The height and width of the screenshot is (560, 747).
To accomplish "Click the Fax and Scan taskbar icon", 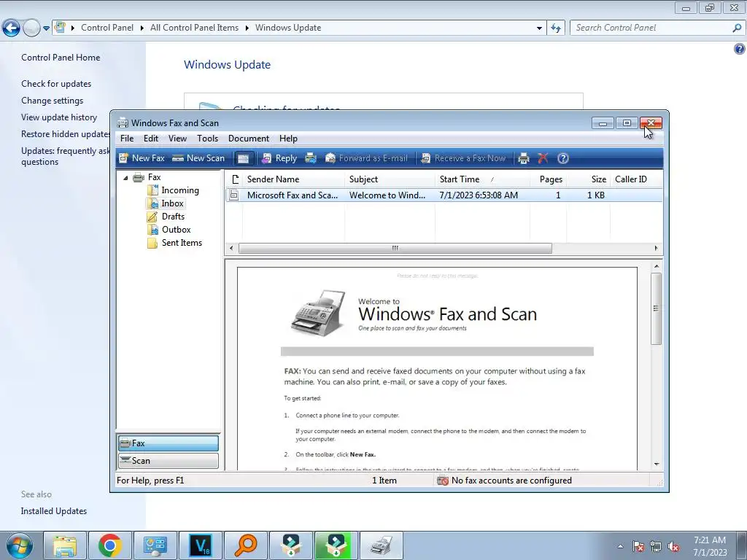I will click(x=381, y=545).
